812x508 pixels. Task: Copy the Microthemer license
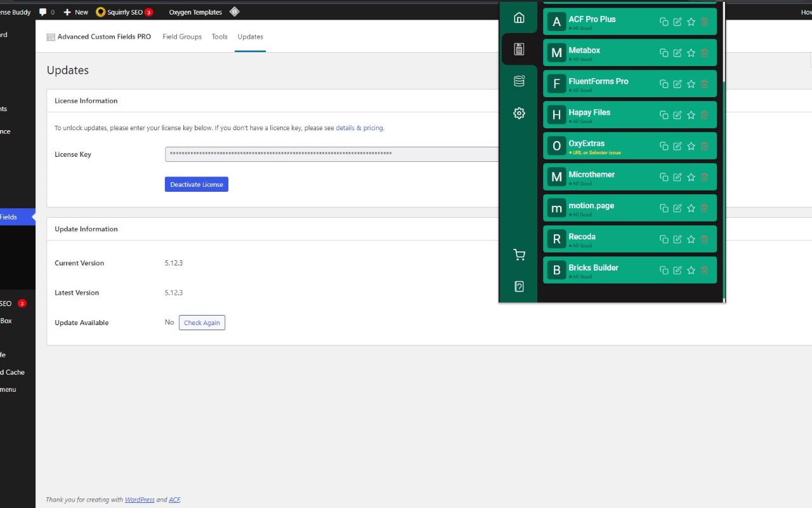point(664,177)
